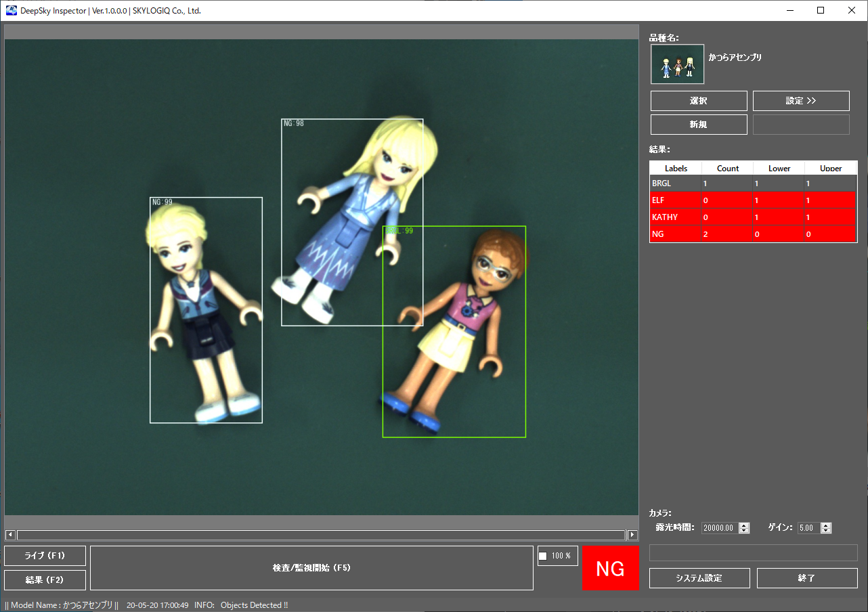868x612 pixels.
Task: Maximize the DeepSky Inspector window
Action: (821, 10)
